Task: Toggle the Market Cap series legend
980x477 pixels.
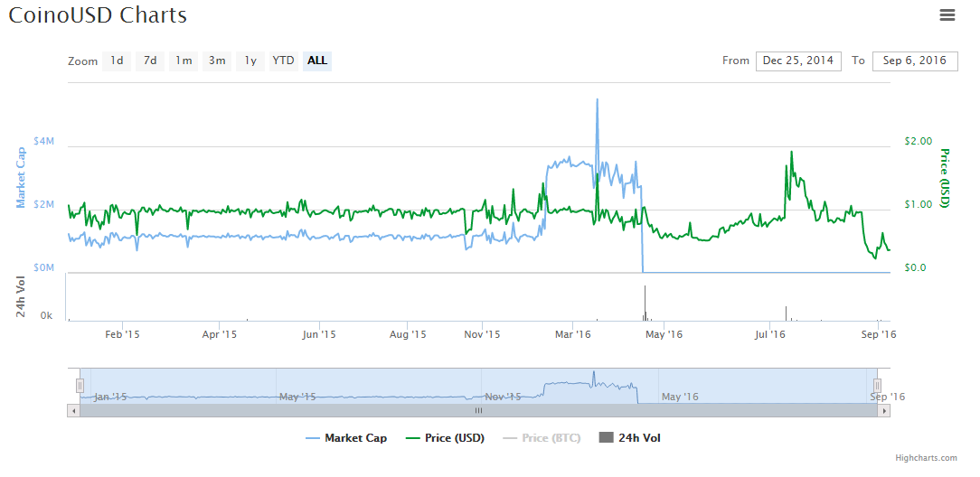Action: (346, 438)
